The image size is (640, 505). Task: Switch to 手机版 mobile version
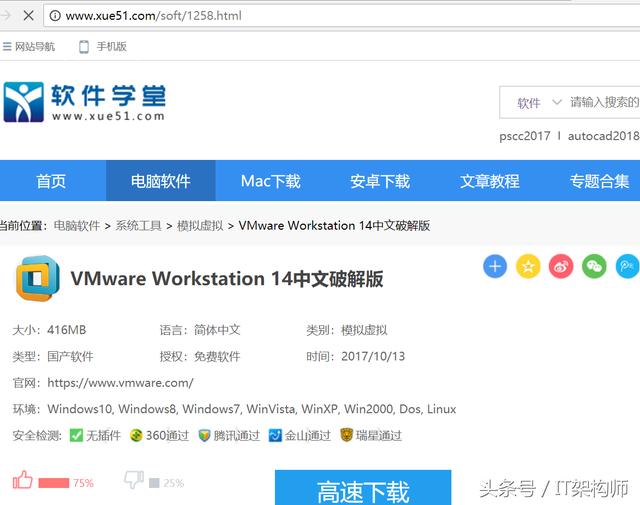click(x=103, y=47)
